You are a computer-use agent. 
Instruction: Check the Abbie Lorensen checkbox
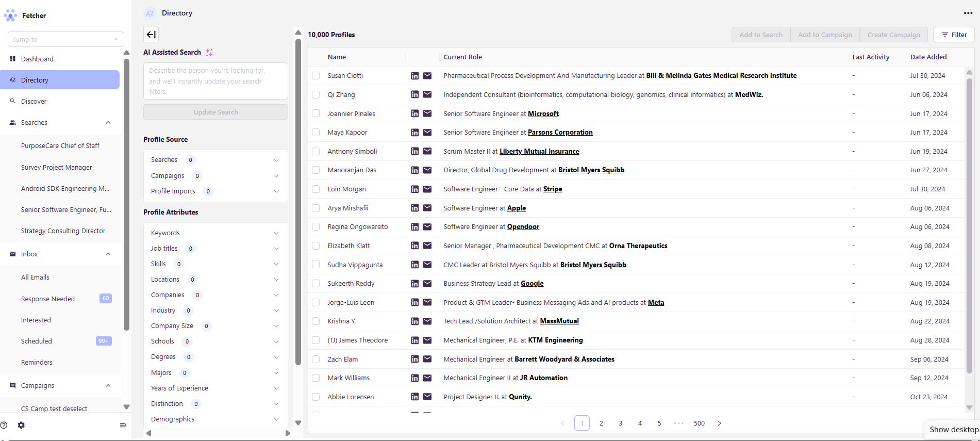point(316,397)
